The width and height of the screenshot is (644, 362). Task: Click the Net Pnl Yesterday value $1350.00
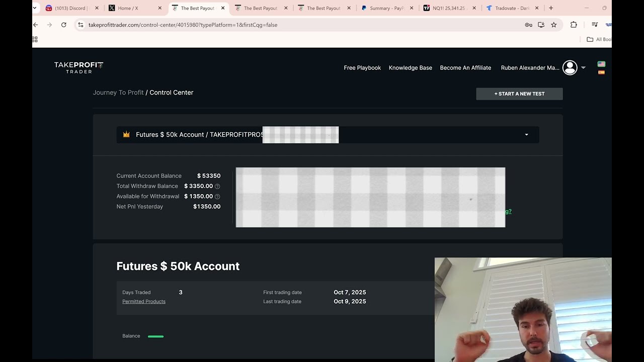coord(207,207)
